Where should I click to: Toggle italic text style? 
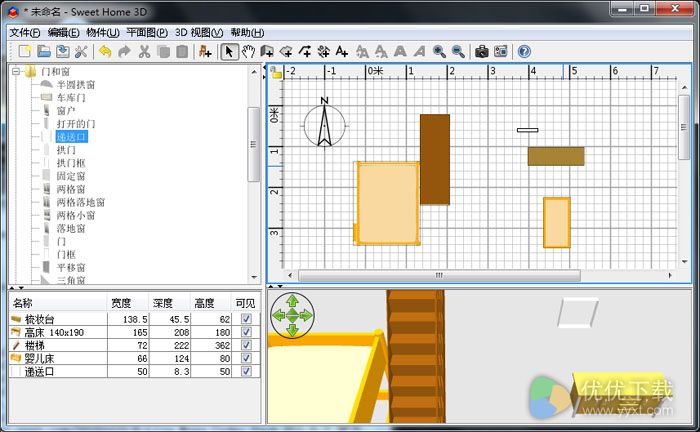tap(419, 52)
